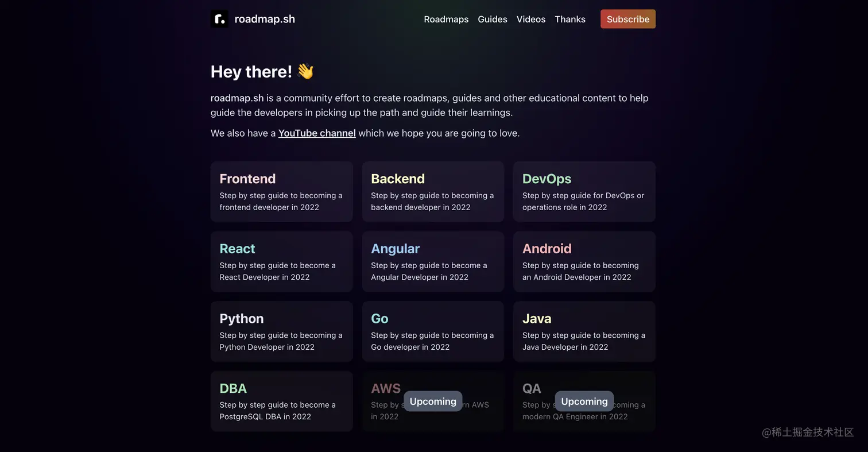Open the Android roadmap card
Screen dimensions: 868x452
click(x=584, y=262)
